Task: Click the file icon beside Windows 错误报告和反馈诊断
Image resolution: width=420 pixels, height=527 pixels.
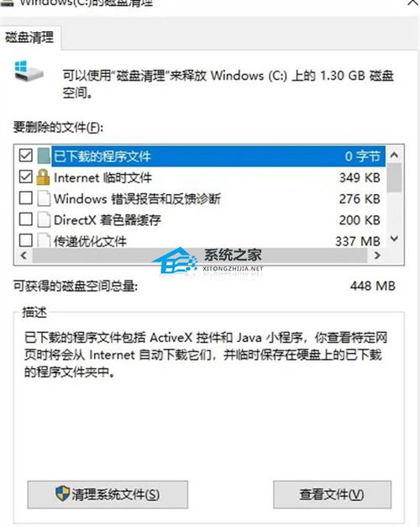Action: pos(44,198)
